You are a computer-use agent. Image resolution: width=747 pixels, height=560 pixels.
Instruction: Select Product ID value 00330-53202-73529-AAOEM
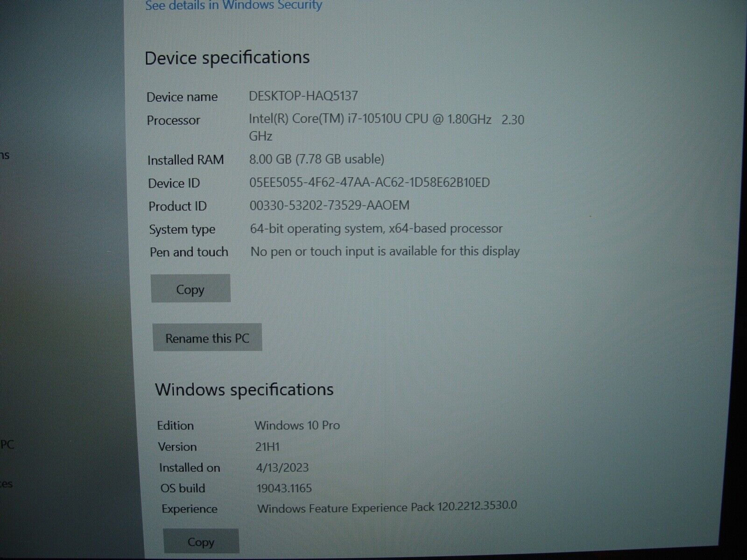(x=330, y=205)
